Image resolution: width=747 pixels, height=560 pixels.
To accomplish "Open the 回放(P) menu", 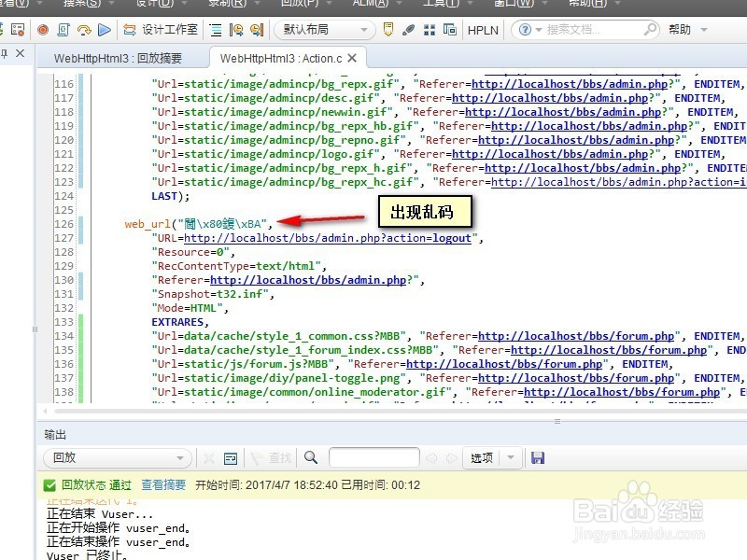I will pyautogui.click(x=304, y=4).
